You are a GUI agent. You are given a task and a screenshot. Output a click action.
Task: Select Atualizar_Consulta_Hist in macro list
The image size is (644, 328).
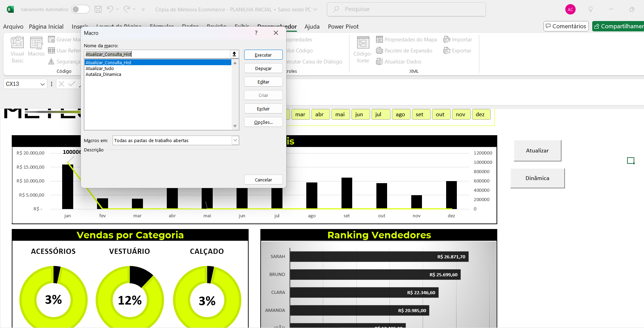pyautogui.click(x=158, y=62)
